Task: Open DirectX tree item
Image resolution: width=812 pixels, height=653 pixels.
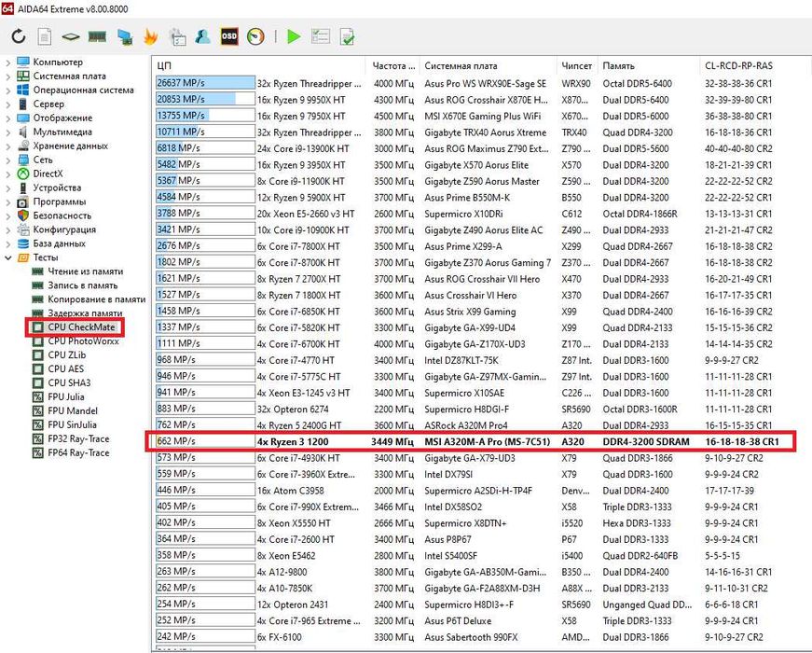Action: click(x=48, y=174)
